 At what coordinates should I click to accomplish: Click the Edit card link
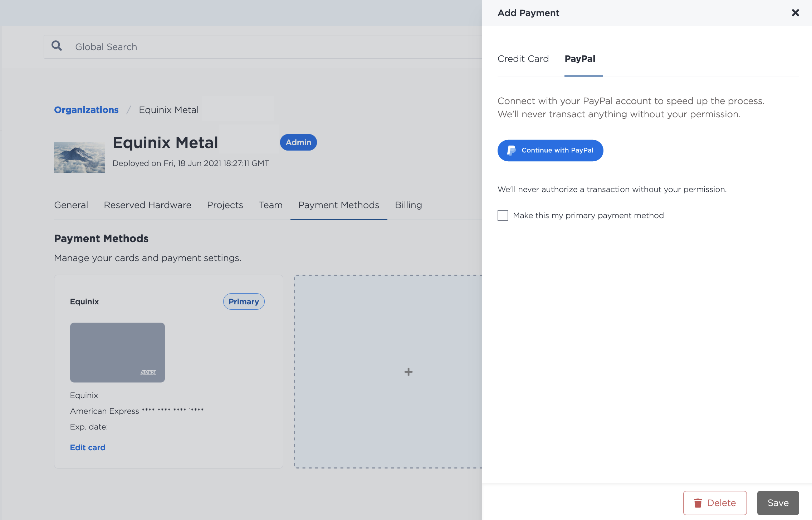(x=88, y=447)
